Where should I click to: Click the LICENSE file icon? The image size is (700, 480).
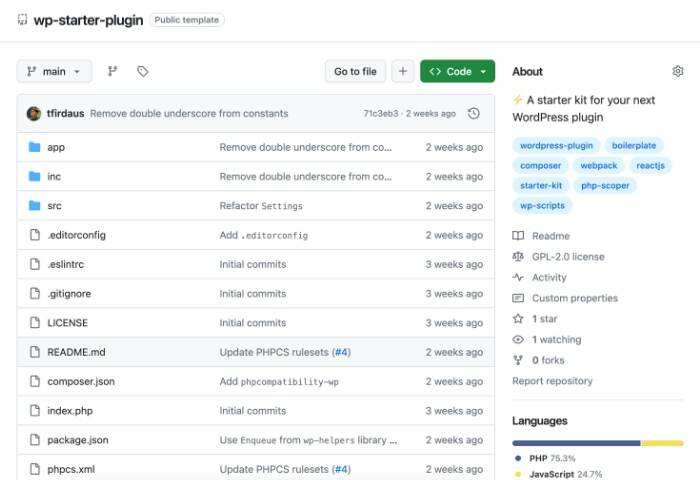point(34,323)
